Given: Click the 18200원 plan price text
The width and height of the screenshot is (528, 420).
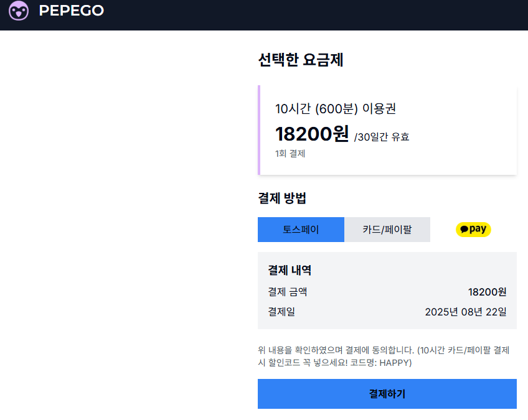Looking at the screenshot, I should (x=312, y=134).
